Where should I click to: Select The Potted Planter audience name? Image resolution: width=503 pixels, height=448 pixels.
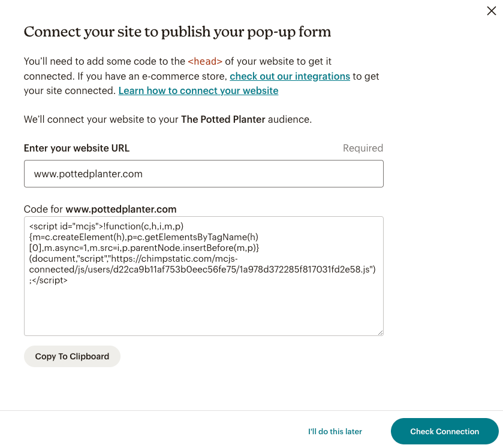[x=223, y=119]
